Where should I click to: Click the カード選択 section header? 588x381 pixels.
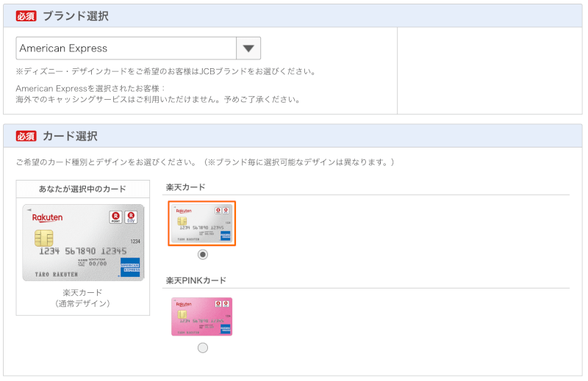tap(70, 137)
